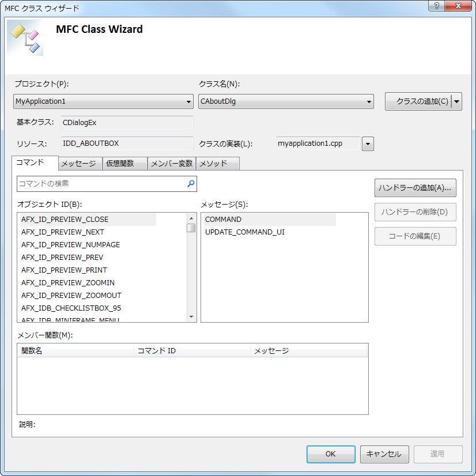This screenshot has height=476, width=476.
Task: Open the クラスの実装 dropdown next to myapplication1.cpp
Action: (368, 143)
